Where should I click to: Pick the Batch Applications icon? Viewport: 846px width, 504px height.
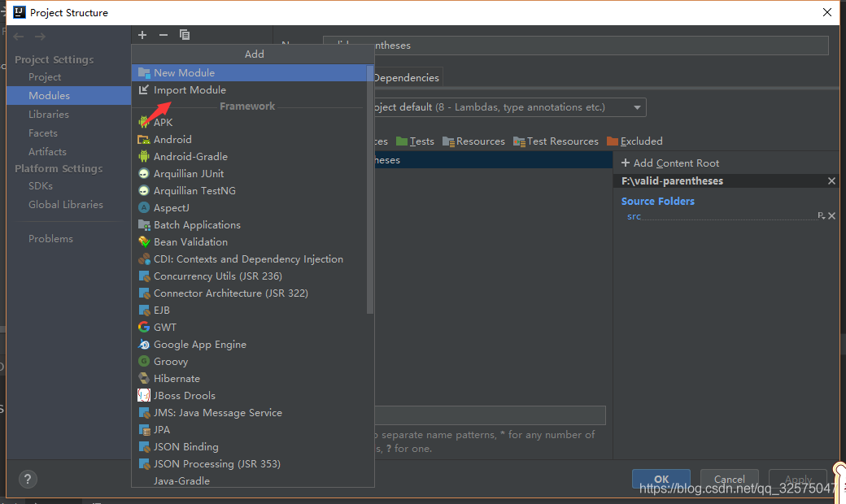[x=144, y=225]
